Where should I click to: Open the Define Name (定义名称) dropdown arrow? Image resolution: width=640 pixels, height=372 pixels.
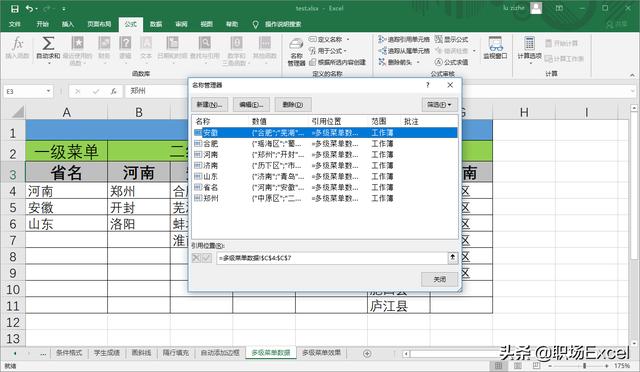click(x=348, y=40)
